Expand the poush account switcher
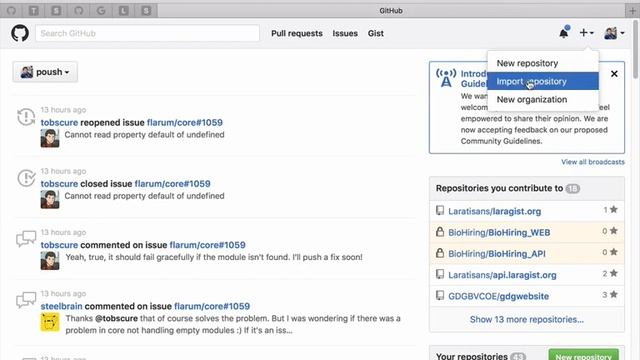The image size is (640, 360). (x=45, y=72)
